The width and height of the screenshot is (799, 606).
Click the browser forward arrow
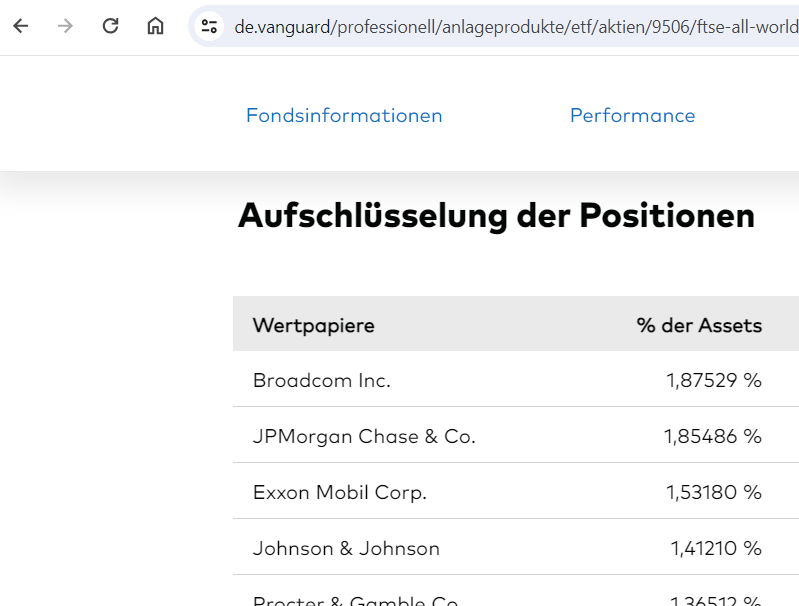66,26
